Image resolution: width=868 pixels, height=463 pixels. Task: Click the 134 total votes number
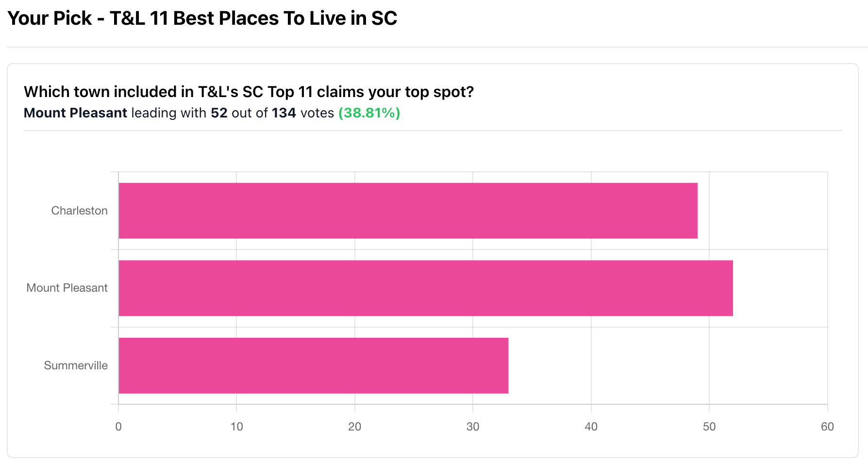point(284,113)
